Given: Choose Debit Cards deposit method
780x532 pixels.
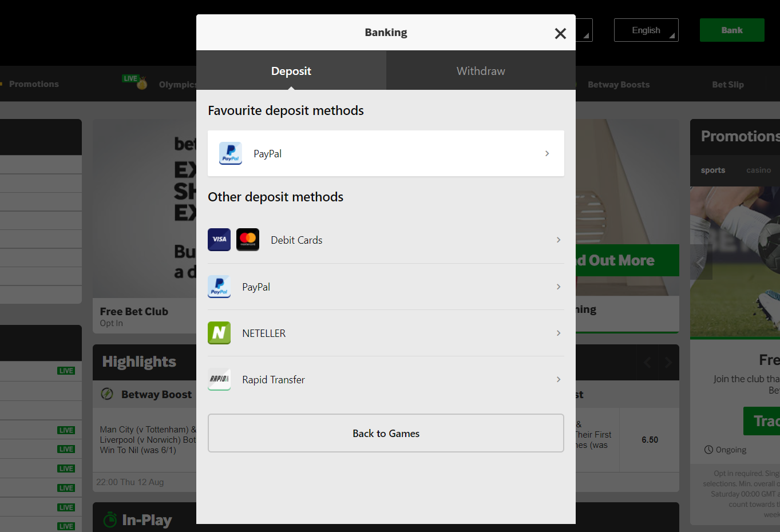Looking at the screenshot, I should 386,240.
